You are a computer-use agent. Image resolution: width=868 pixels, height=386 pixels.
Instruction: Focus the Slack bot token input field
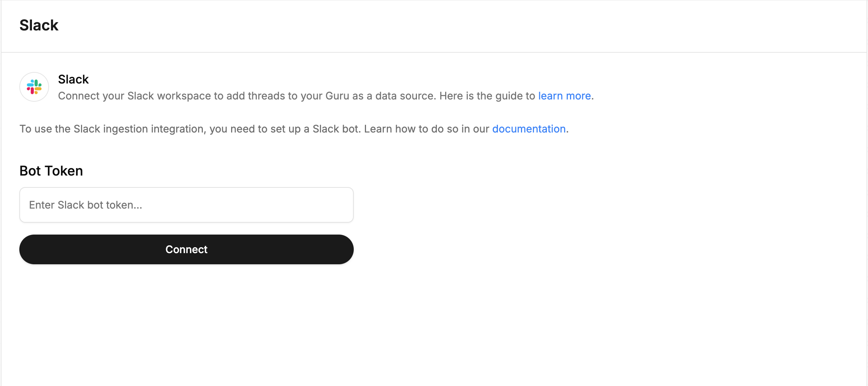point(187,205)
